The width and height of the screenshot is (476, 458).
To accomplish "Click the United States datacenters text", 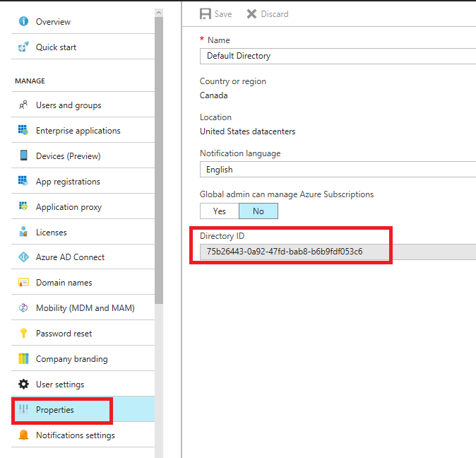I will (x=247, y=131).
